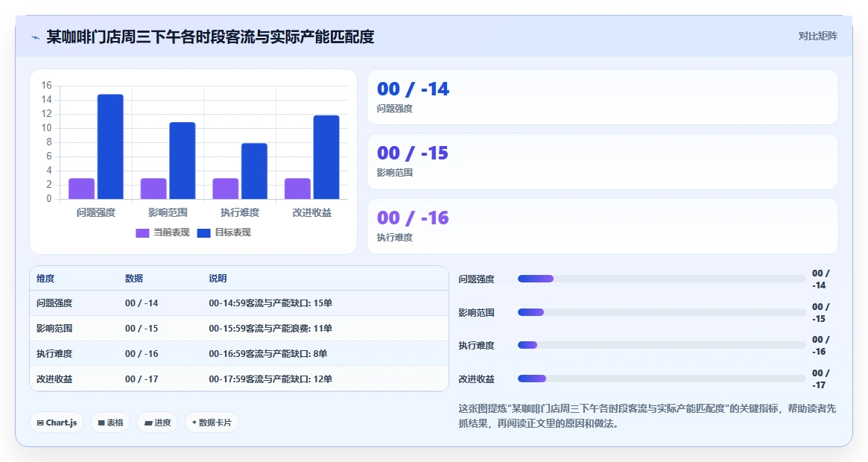Click the purple 当前表现 bar for 影响范围
The width and height of the screenshot is (868, 462).
153,189
